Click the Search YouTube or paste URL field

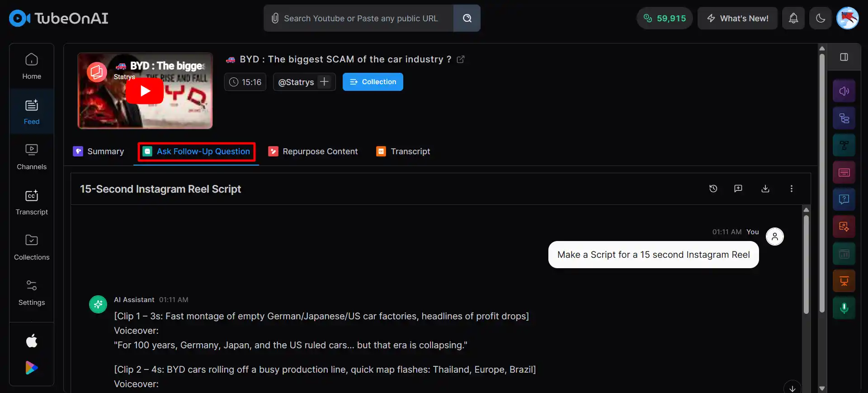point(360,18)
